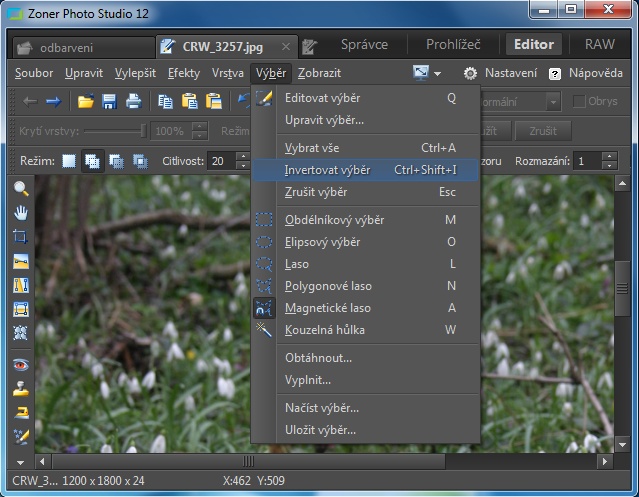The height and width of the screenshot is (497, 639).
Task: Select the collinearity tool icon
Action: click(21, 285)
